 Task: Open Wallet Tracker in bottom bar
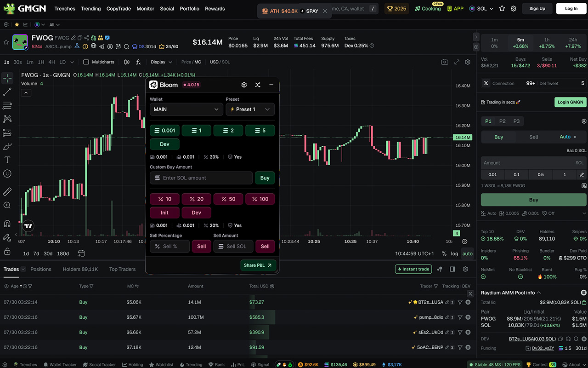(60, 365)
